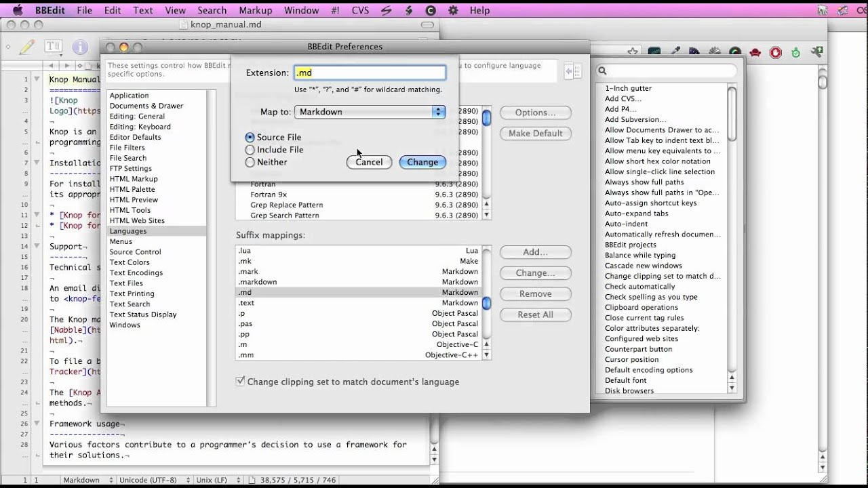Click the dark monitor extension icon in the browser
Image resolution: width=868 pixels, height=488 pixels.
654,52
